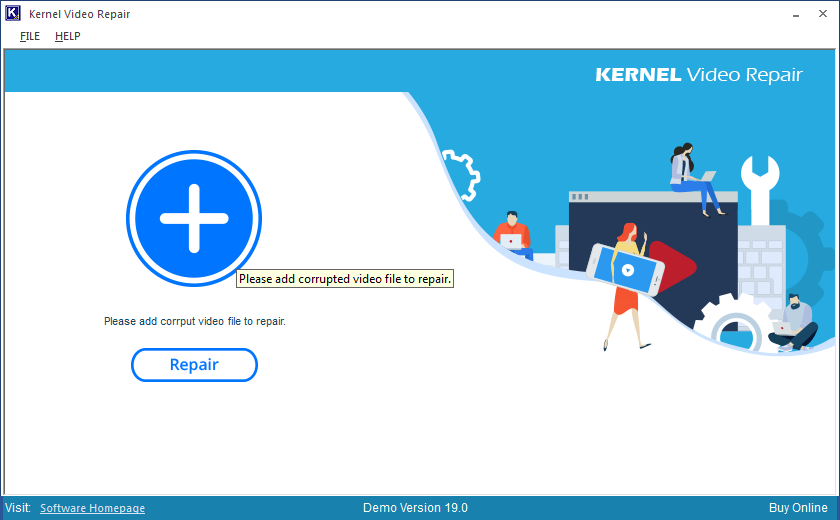Click the man with red laptop illustration
This screenshot has height=520, width=840.
pos(512,235)
